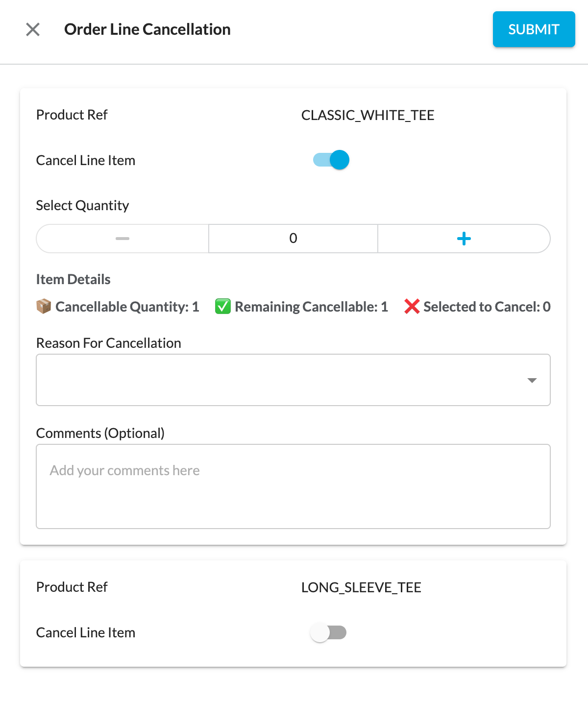The width and height of the screenshot is (588, 726).
Task: Click the package box emoji icon
Action: click(x=44, y=307)
